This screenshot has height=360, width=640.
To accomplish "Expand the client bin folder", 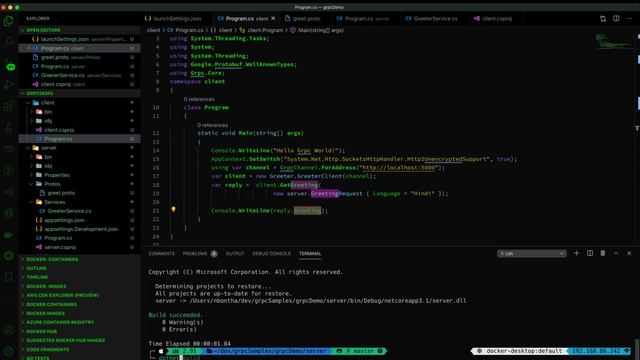I will 80,112.
